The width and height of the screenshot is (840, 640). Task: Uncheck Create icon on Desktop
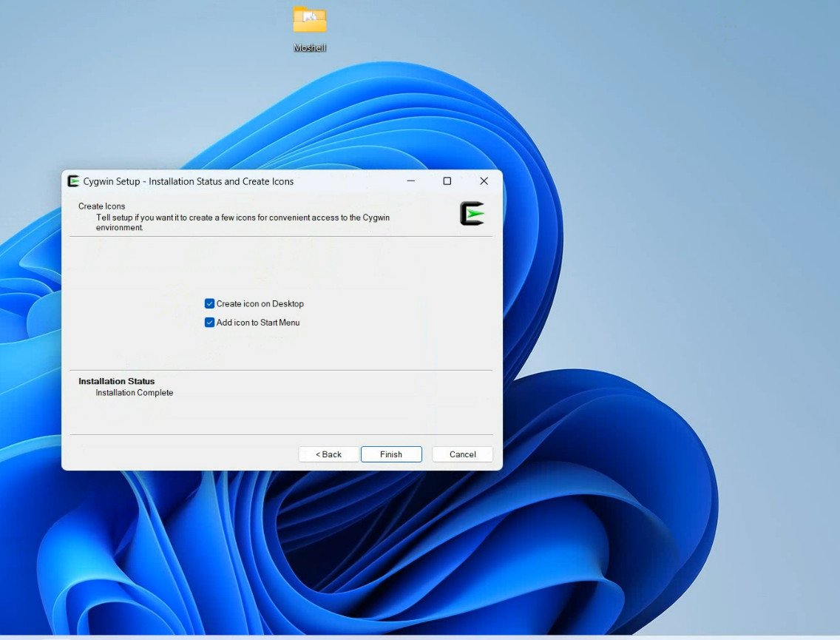pyautogui.click(x=209, y=303)
